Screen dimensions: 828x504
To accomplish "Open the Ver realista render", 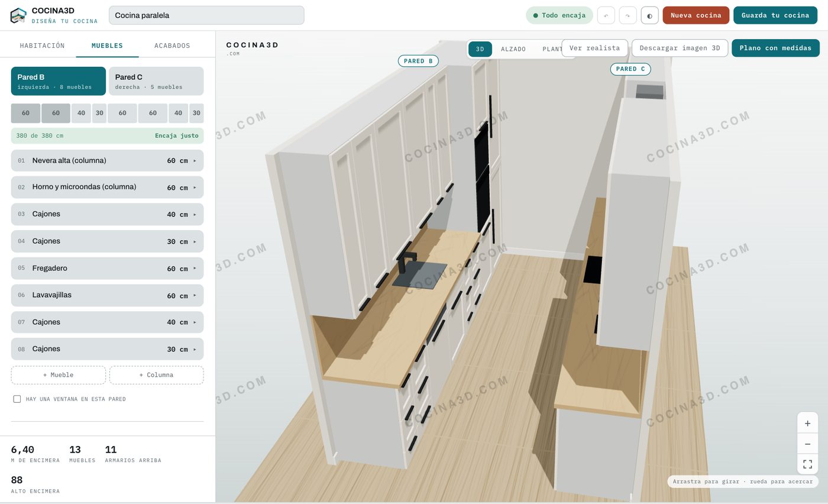I will click(x=594, y=48).
